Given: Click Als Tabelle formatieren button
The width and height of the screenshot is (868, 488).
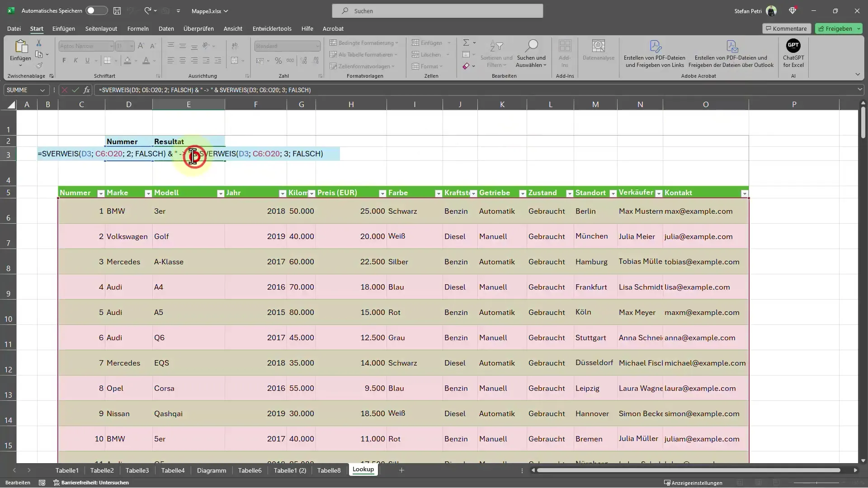Looking at the screenshot, I should pos(363,55).
